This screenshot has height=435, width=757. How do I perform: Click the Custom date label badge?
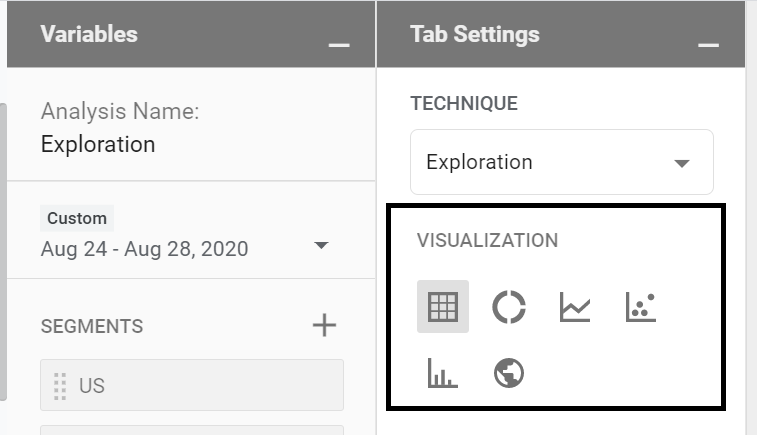[x=77, y=218]
